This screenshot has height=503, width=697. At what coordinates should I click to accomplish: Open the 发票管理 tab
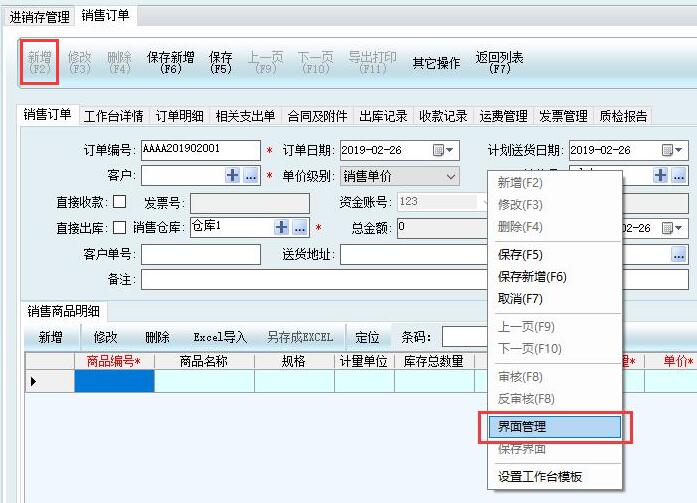(563, 116)
